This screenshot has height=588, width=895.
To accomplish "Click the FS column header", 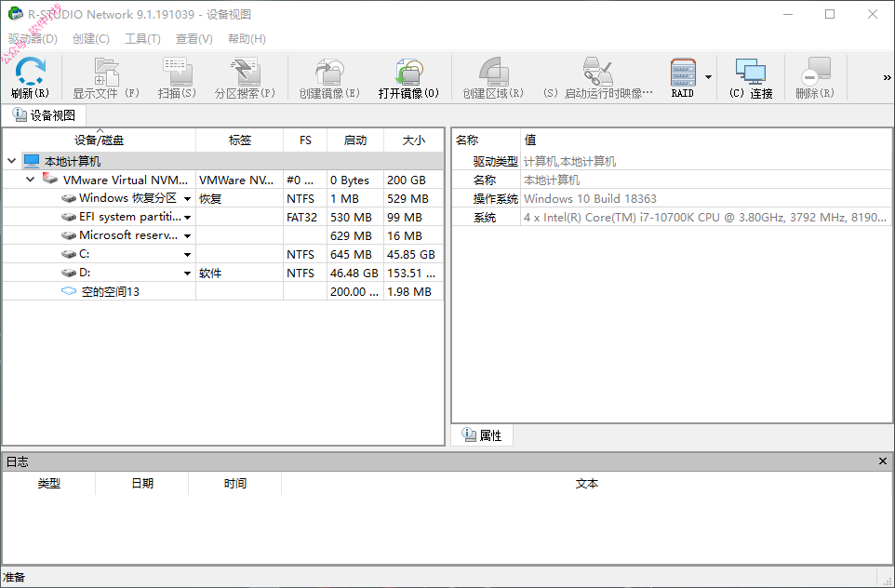I will (305, 140).
